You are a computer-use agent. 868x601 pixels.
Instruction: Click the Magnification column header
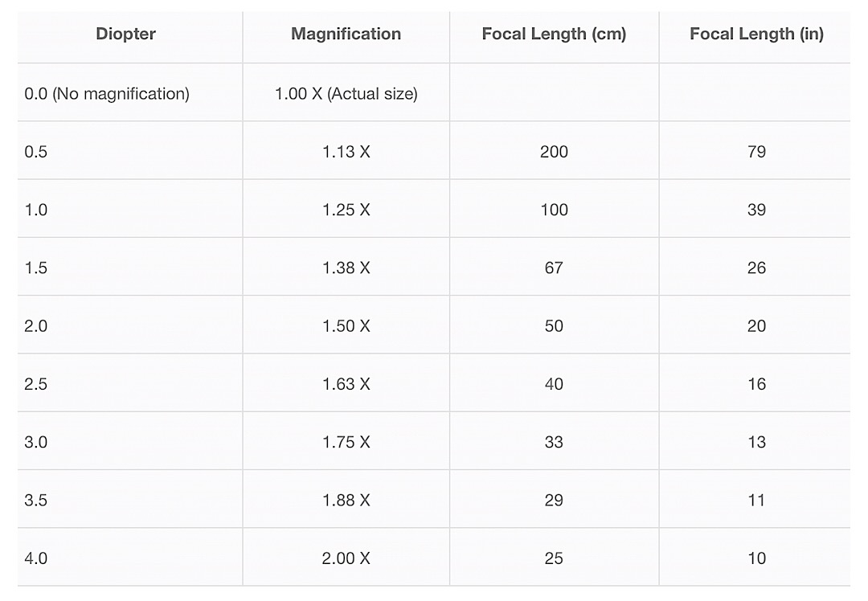[346, 34]
